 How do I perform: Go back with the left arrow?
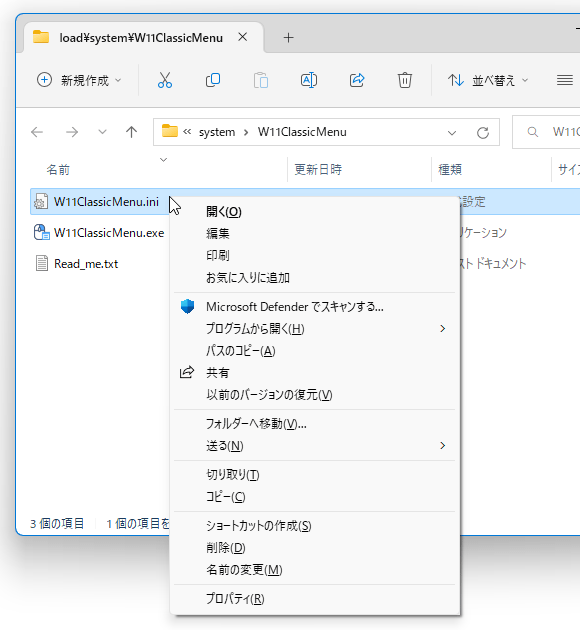click(x=37, y=132)
